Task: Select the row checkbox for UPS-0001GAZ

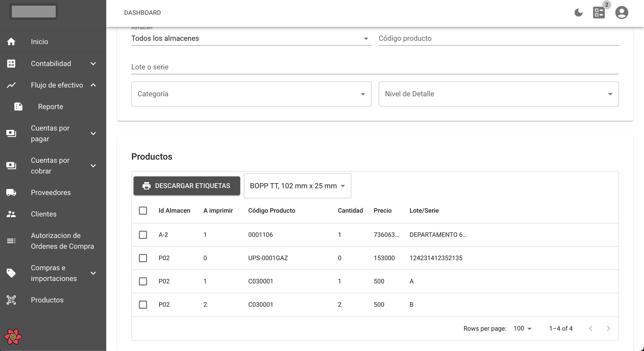Action: (x=143, y=258)
